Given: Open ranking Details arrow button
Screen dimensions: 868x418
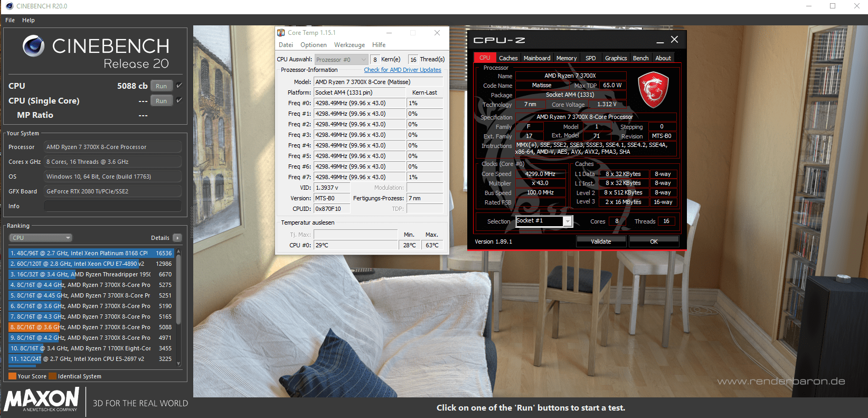Looking at the screenshot, I should (177, 238).
